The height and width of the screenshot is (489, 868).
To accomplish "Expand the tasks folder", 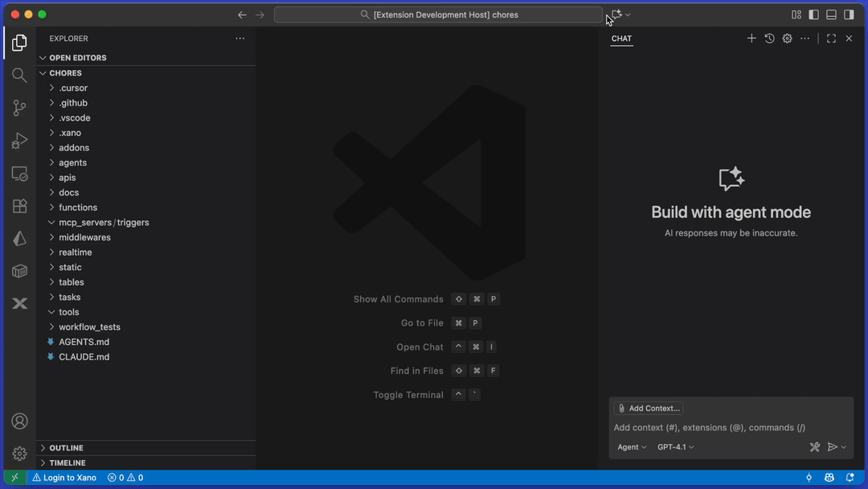I will click(146, 298).
